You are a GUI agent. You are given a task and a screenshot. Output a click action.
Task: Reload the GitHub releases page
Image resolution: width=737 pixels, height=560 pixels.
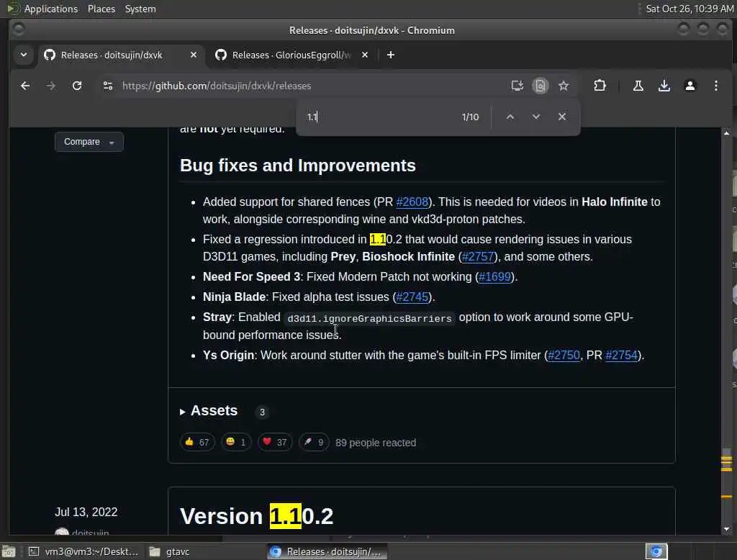point(77,86)
